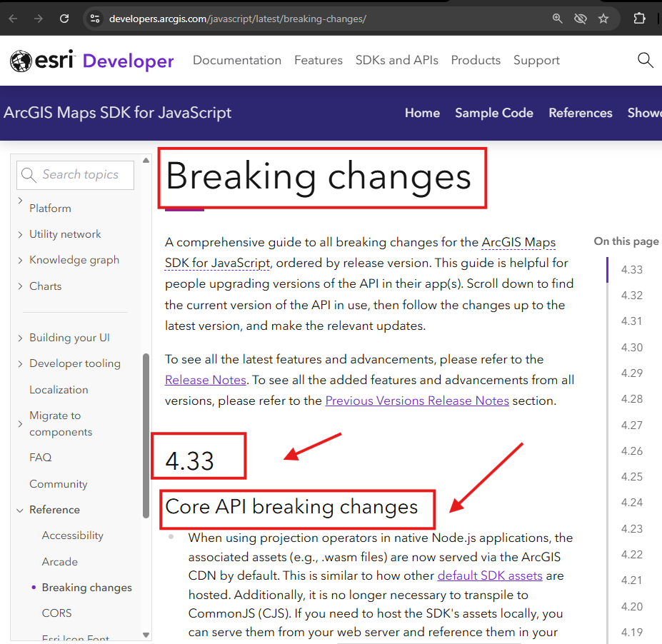Open the default SDK assets link

pyautogui.click(x=490, y=575)
